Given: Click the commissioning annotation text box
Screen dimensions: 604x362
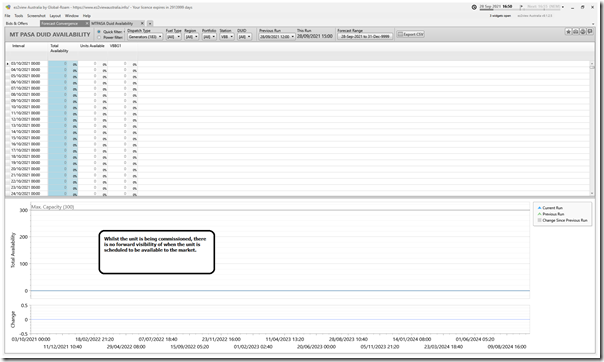Looking at the screenshot, I should click(x=157, y=252).
